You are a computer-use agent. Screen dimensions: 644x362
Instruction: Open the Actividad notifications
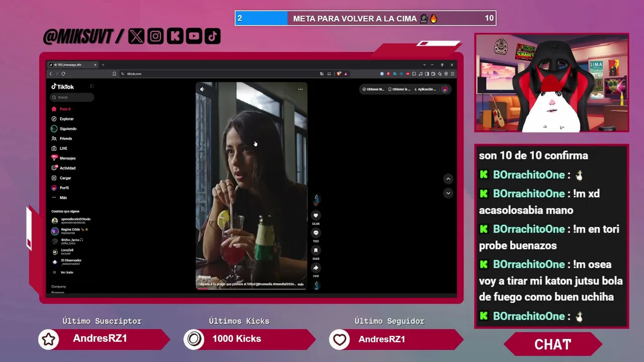63,168
